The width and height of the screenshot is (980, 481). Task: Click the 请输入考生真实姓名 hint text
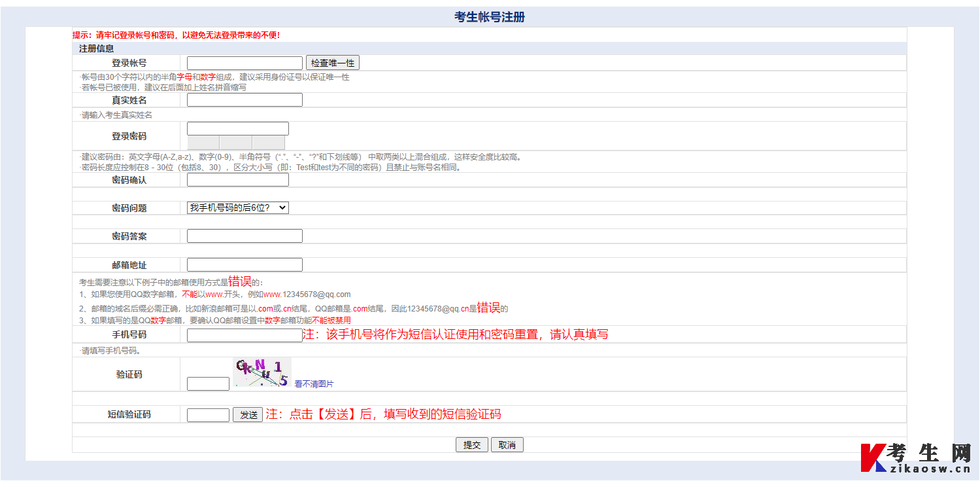tap(116, 115)
